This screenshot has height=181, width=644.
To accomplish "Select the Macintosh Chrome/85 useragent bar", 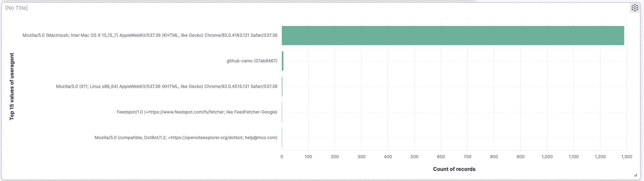I will [x=453, y=35].
